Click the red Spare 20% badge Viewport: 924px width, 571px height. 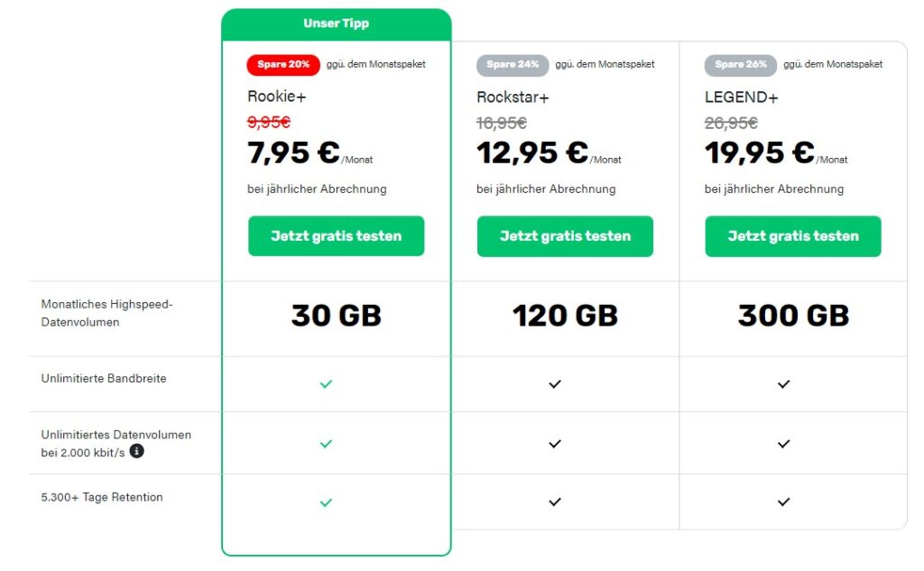click(283, 64)
